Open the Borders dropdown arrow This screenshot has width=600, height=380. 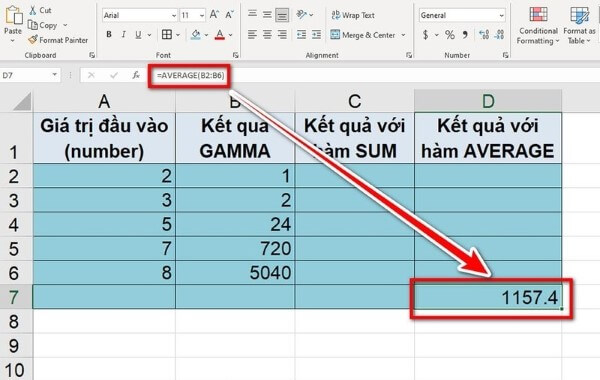178,35
